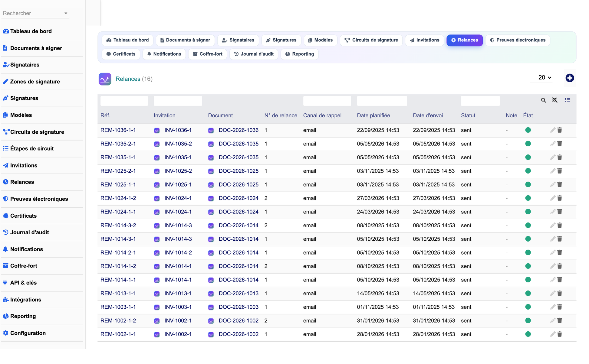Delete REM-1024-1-2 using trash icon
Viewport: 589px width, 364px height.
[560, 198]
